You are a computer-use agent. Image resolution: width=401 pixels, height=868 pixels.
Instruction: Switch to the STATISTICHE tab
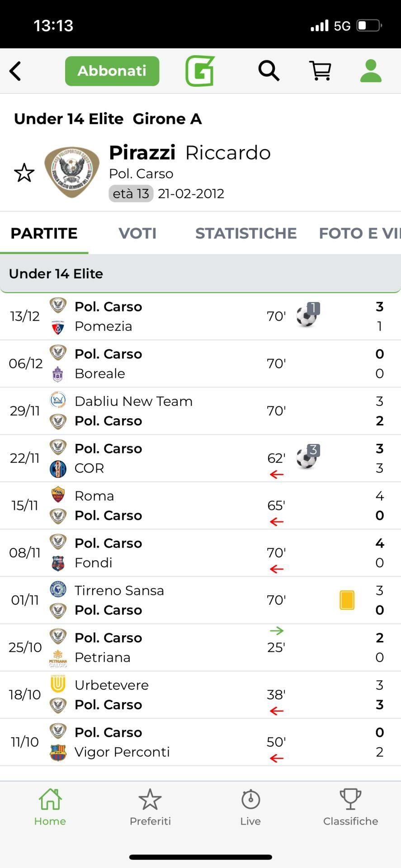point(246,233)
